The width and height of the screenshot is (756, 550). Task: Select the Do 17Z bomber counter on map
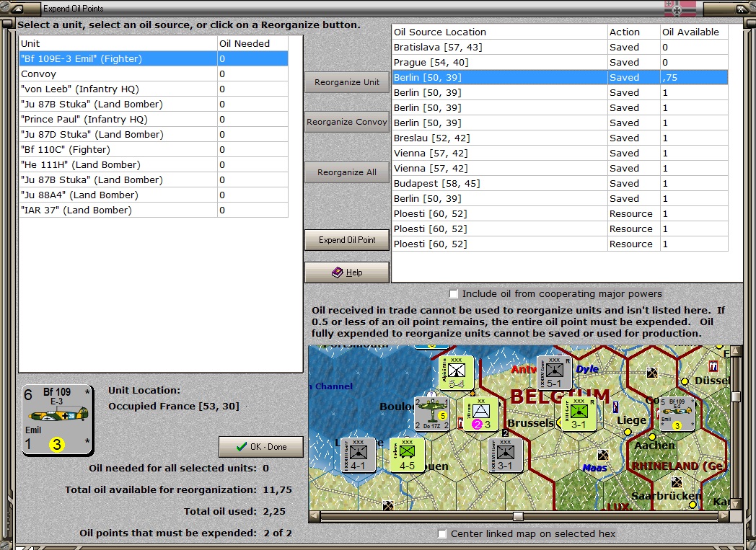pos(432,414)
